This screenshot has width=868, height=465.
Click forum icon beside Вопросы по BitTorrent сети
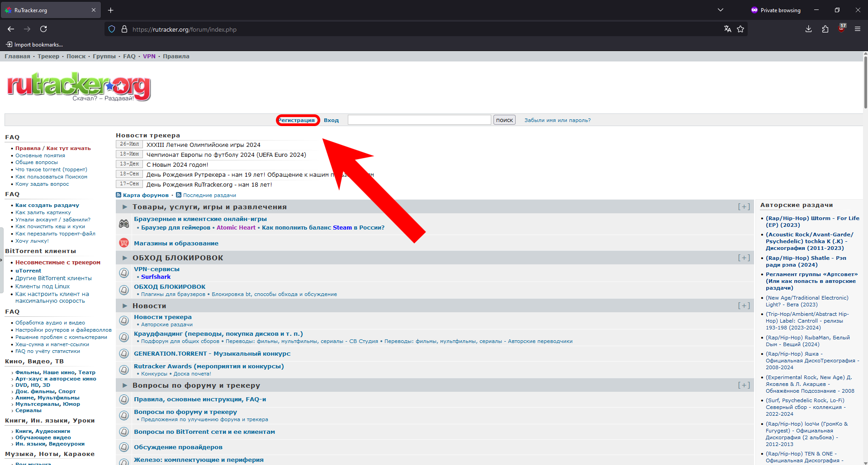click(x=124, y=432)
